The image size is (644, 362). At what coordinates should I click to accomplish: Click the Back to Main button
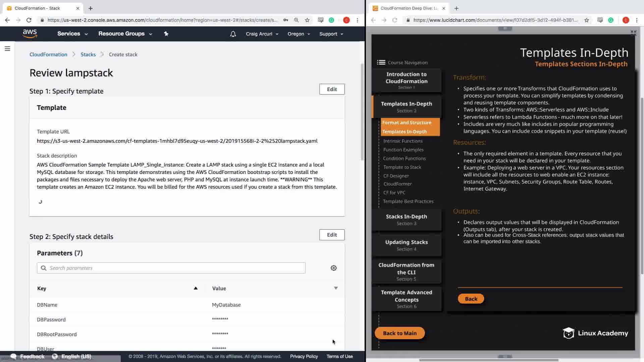click(399, 333)
